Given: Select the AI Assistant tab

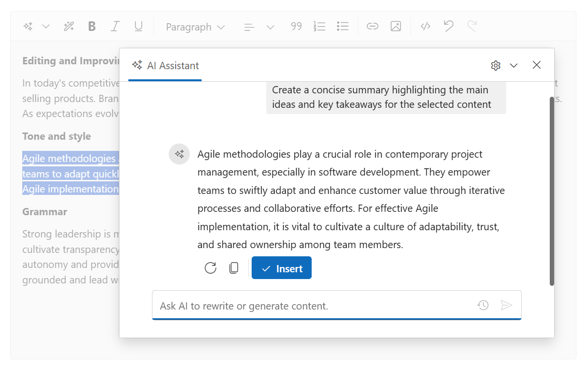Looking at the screenshot, I should (x=165, y=65).
